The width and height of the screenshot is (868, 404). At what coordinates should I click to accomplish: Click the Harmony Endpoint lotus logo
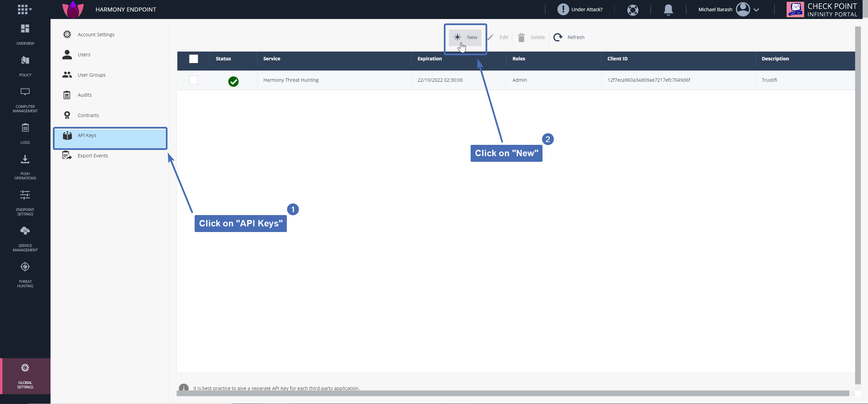pos(73,9)
